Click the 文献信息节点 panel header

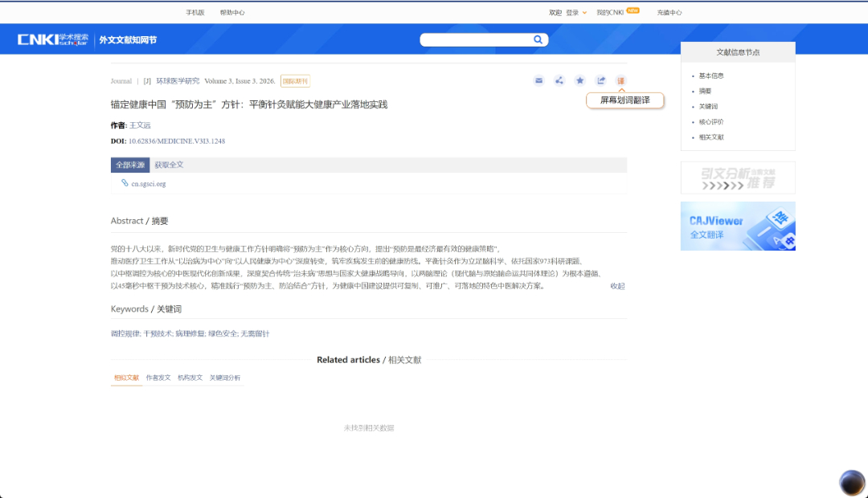[738, 52]
